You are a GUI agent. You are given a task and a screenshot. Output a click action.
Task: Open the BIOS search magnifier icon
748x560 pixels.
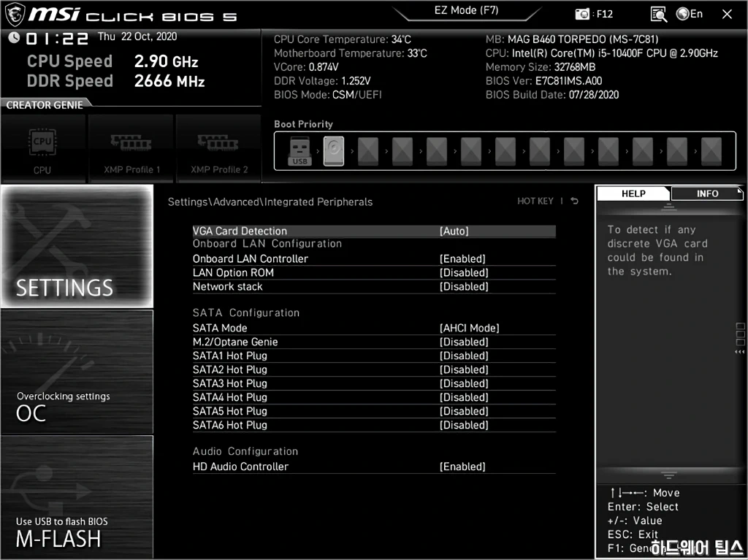658,15
